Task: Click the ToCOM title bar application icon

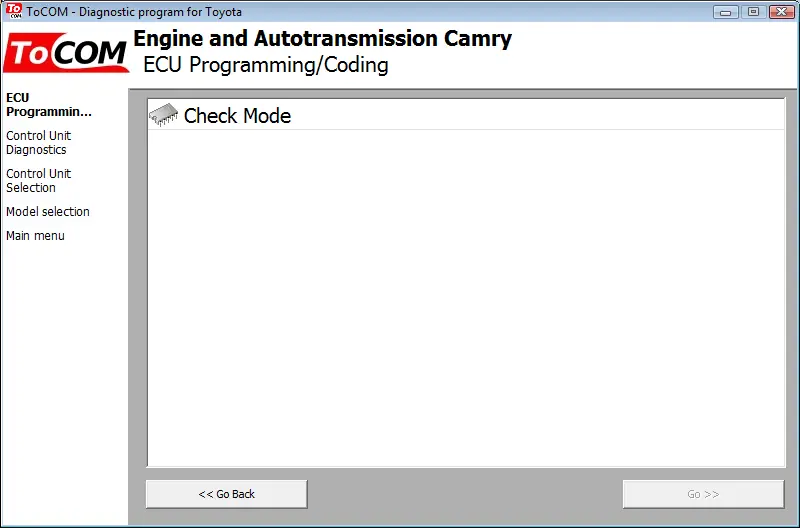Action: coord(14,11)
